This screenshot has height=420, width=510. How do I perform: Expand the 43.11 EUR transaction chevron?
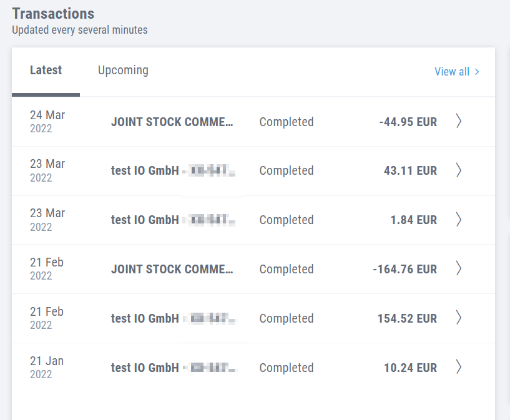[x=459, y=170]
